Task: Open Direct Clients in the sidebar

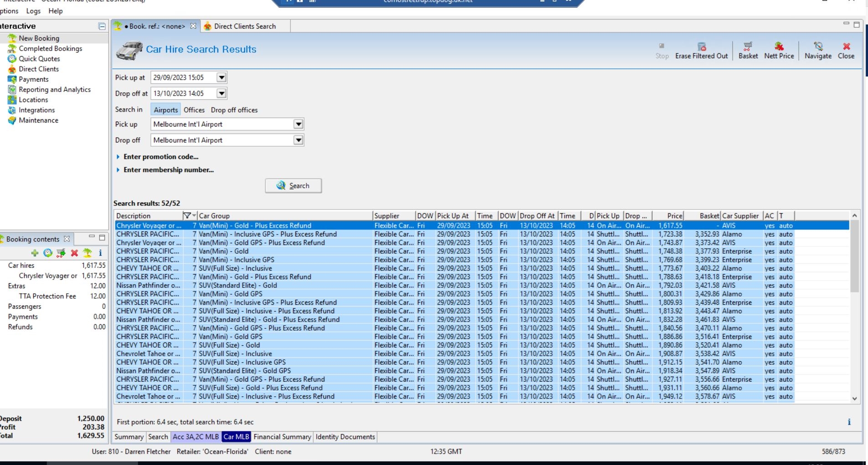Action: point(39,69)
